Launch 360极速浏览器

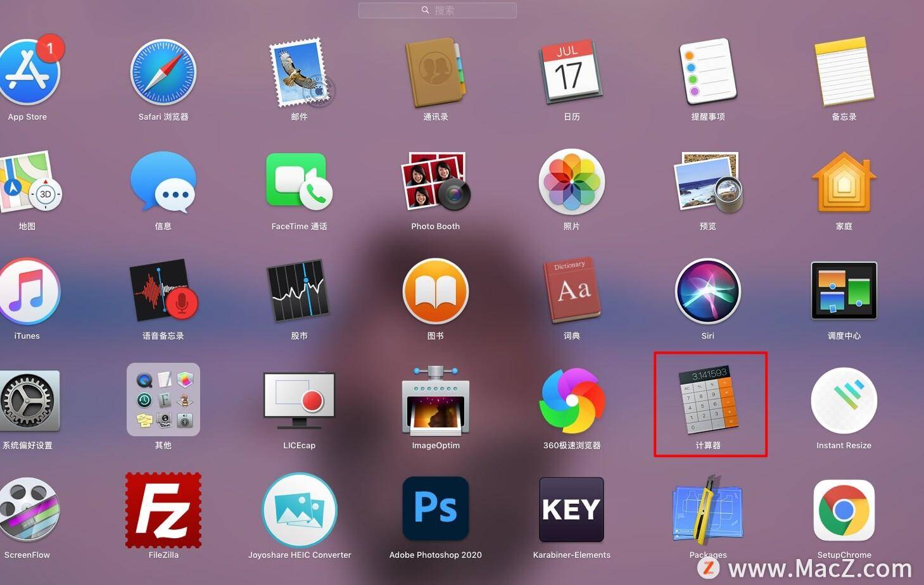[572, 401]
